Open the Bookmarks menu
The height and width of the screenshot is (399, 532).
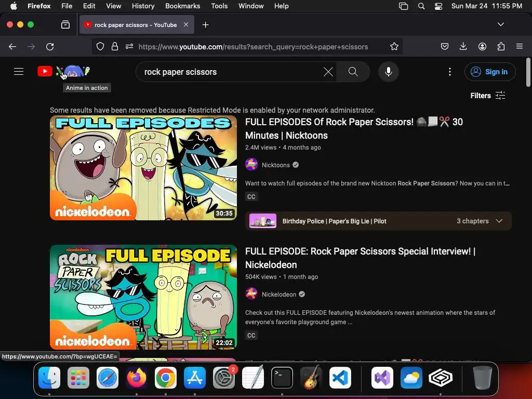click(x=182, y=6)
